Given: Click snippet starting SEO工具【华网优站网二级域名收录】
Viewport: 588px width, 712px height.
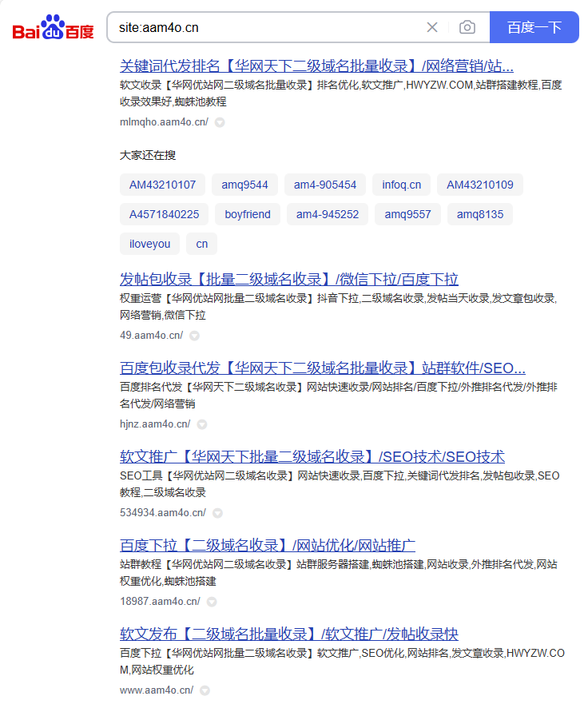Looking at the screenshot, I should click(x=340, y=484).
